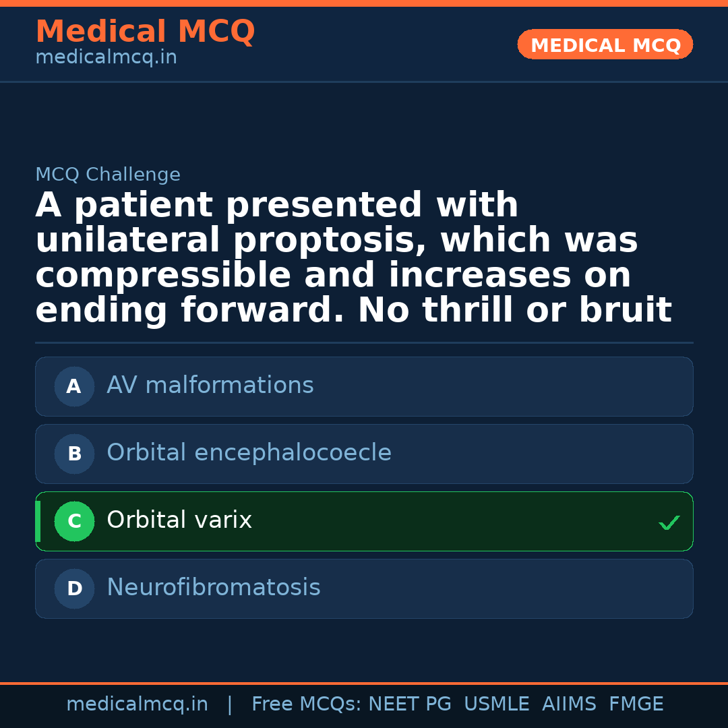
Task: Select the Neurofibromatosis answer text
Action: (213, 588)
